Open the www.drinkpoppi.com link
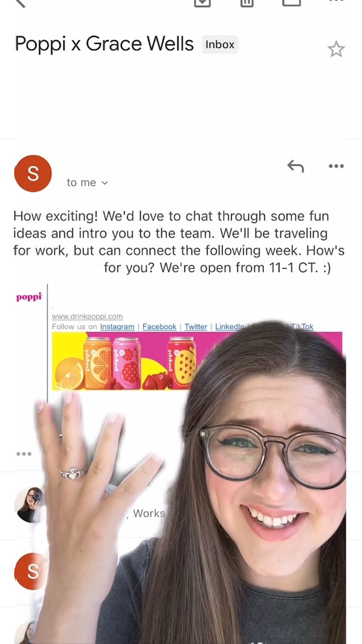 87,316
